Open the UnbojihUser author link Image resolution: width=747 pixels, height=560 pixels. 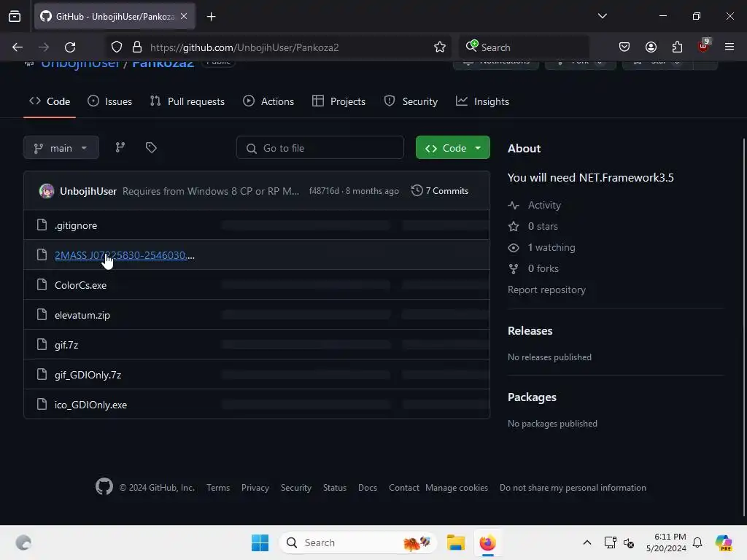pos(88,191)
